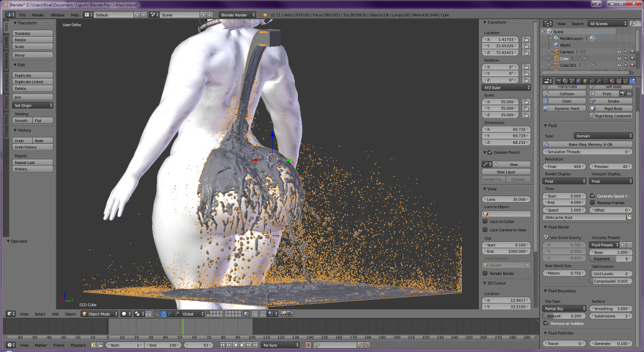Screen dimensions: 644x352
Task: Click the OpenGL render image icon
Action: pyautogui.click(x=283, y=314)
